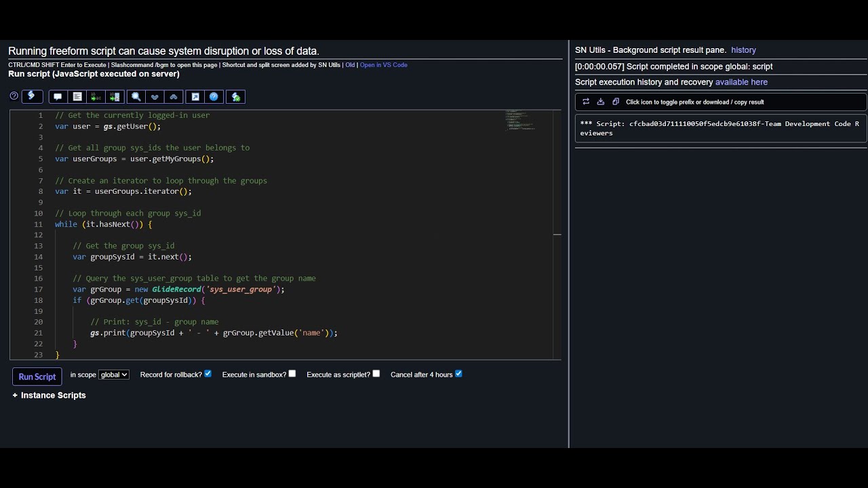Click the toggle full screen arrow icon
Image resolution: width=868 pixels, height=488 pixels.
point(195,97)
